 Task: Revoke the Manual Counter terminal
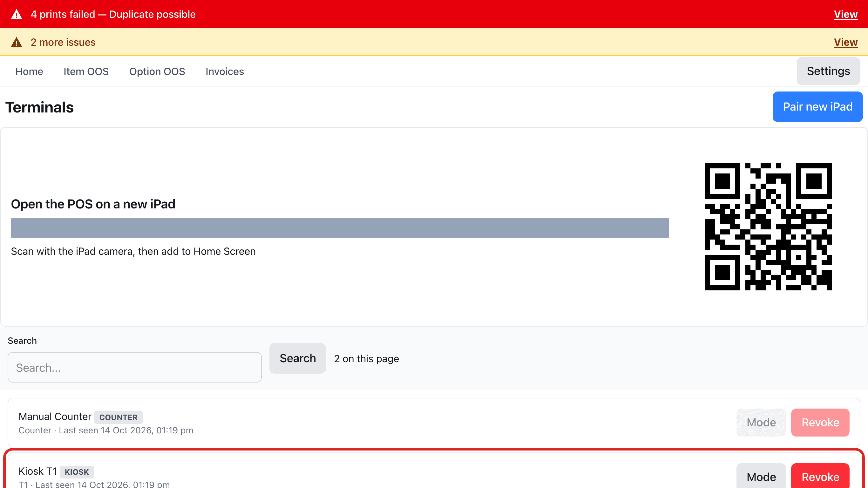(x=820, y=422)
